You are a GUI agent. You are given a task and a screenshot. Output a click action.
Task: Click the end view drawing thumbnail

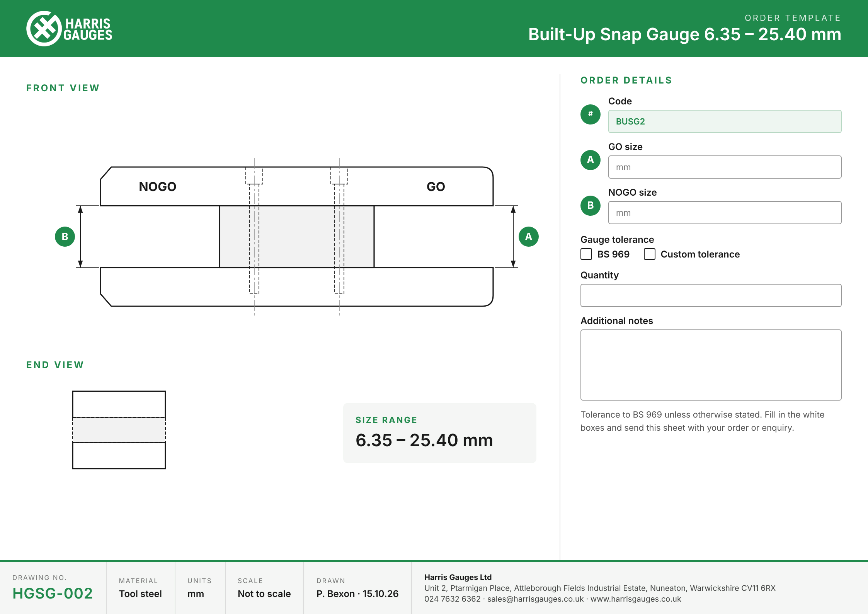[119, 430]
